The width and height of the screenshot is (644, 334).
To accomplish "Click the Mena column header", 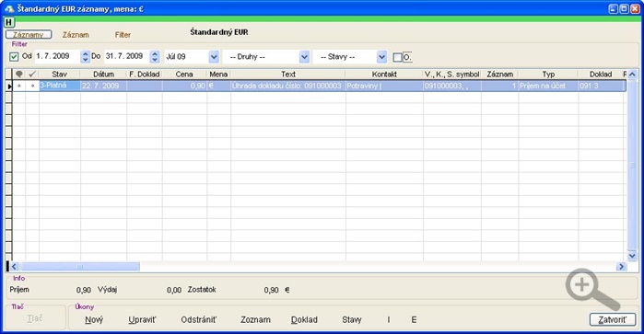I will [218, 75].
